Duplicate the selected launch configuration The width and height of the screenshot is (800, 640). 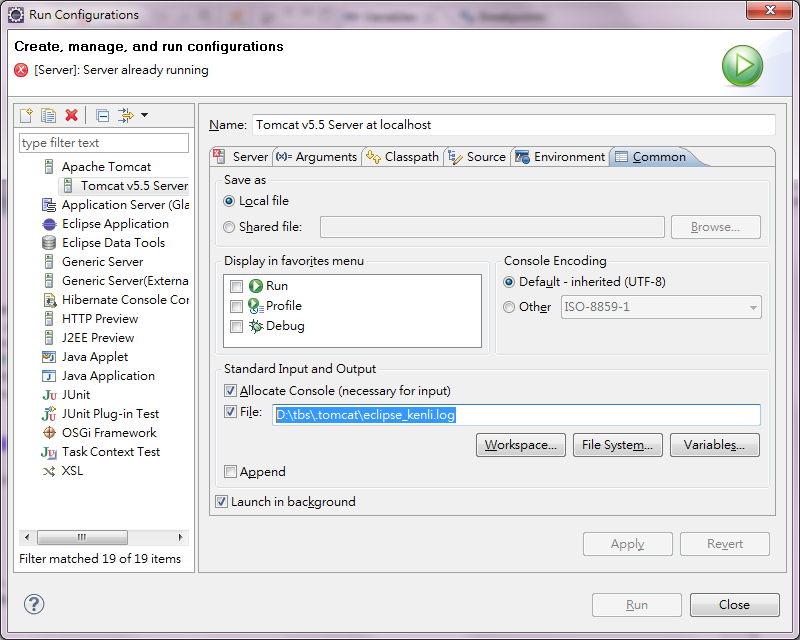point(48,115)
